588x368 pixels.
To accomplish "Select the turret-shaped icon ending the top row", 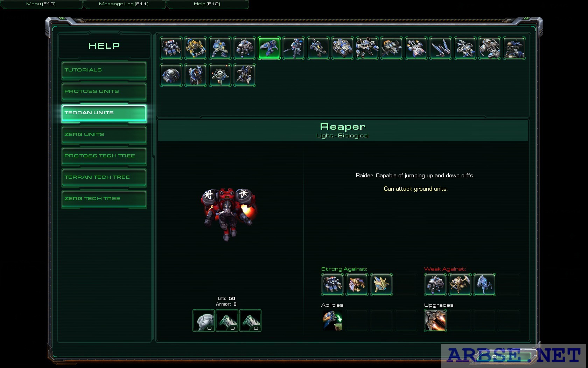I will tap(514, 48).
